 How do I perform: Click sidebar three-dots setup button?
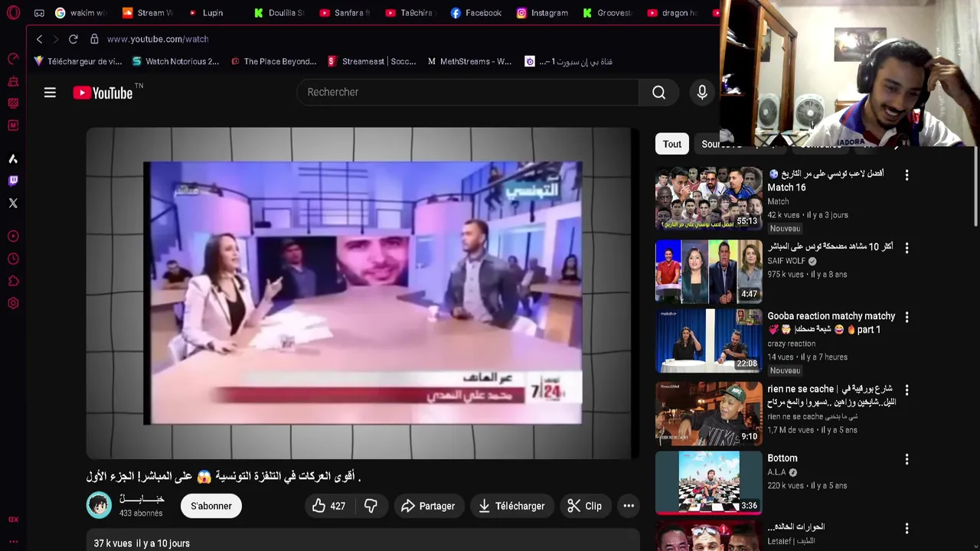(13, 541)
